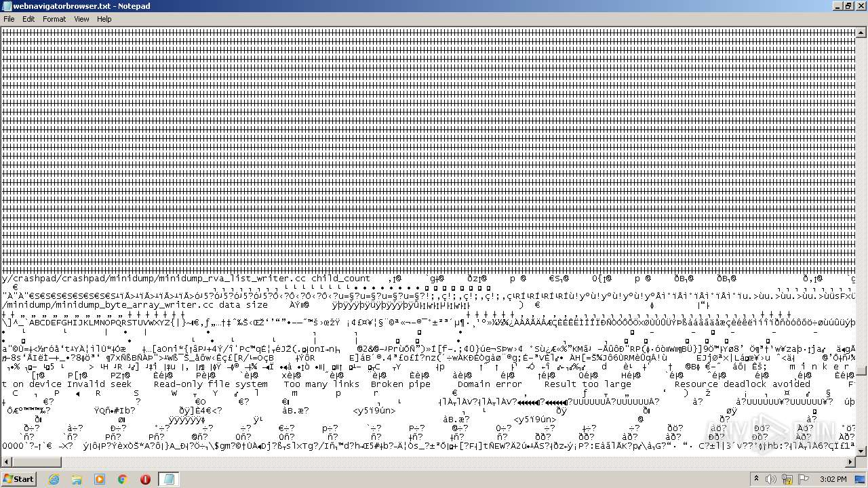Image resolution: width=868 pixels, height=488 pixels.
Task: Open Windows Explorer from the taskbar
Action: pos(77,479)
